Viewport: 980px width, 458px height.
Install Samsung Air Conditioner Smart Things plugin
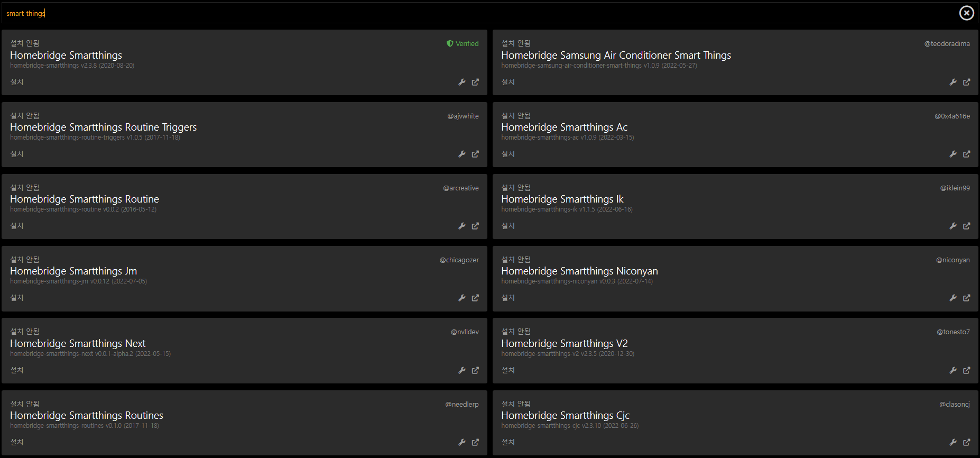click(x=508, y=82)
